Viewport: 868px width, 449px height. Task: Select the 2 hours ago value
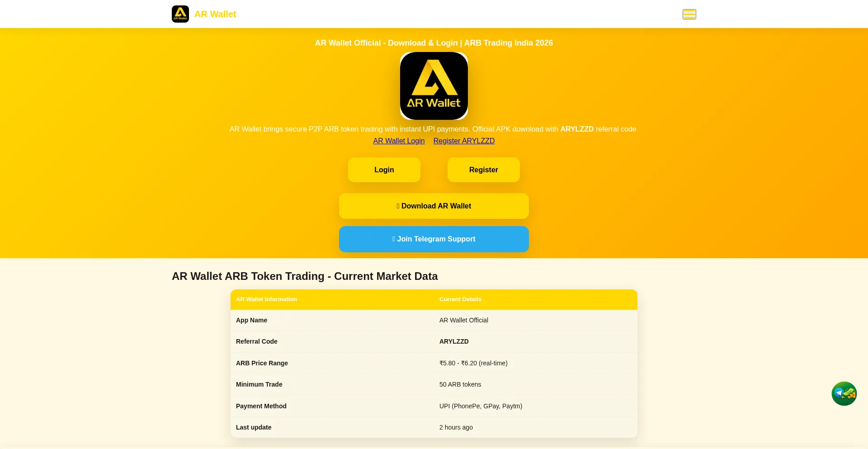coord(456,427)
